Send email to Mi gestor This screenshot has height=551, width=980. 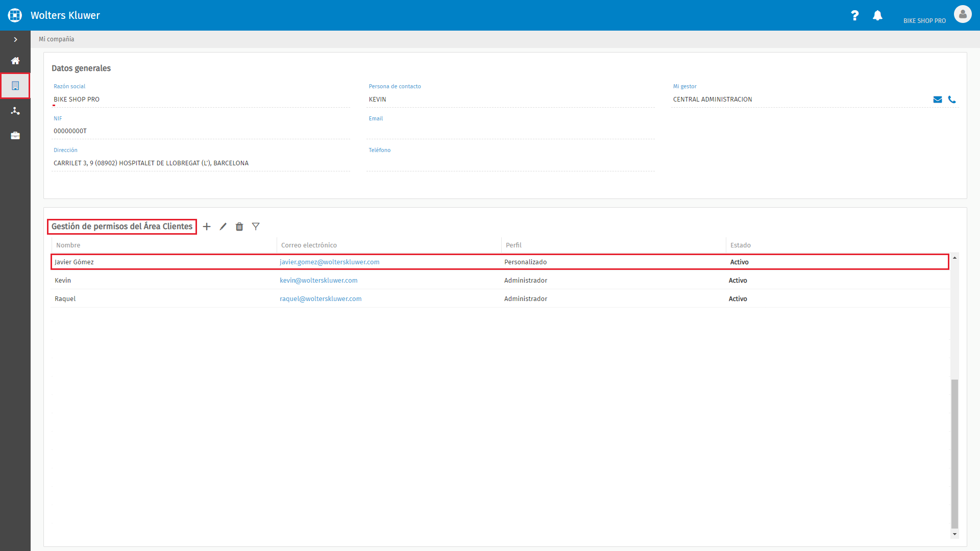[938, 99]
